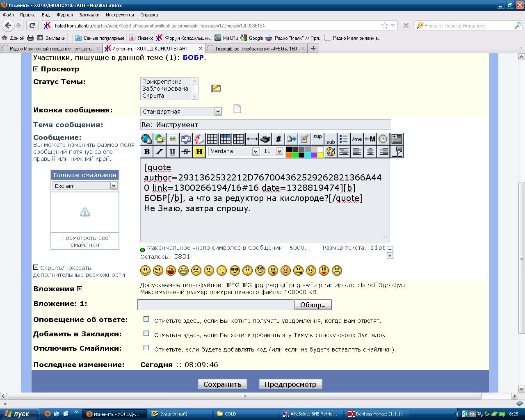This screenshot has height=420, width=525.
Task: Open the color palette picker icon
Action: click(331, 152)
